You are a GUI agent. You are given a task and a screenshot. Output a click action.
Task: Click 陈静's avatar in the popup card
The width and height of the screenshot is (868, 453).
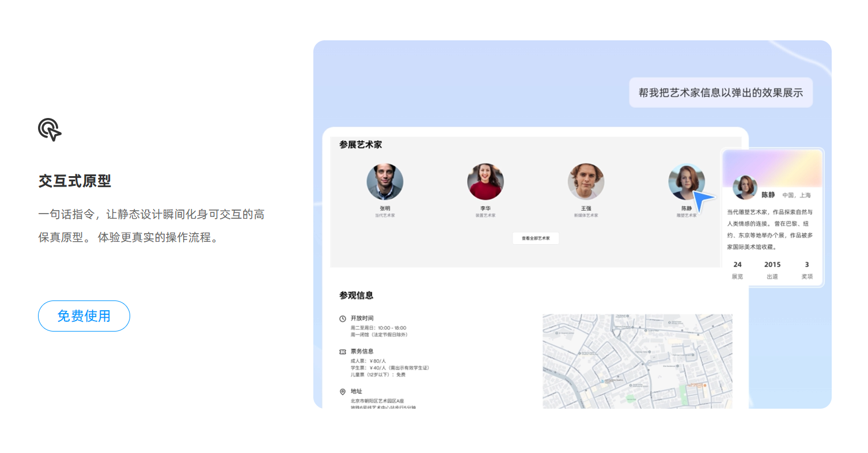pyautogui.click(x=745, y=187)
